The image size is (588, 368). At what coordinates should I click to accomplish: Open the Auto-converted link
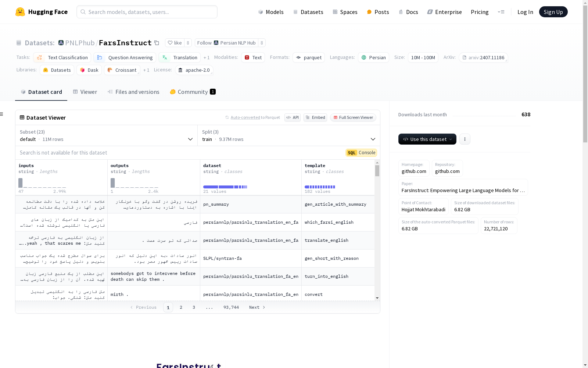pos(245,117)
